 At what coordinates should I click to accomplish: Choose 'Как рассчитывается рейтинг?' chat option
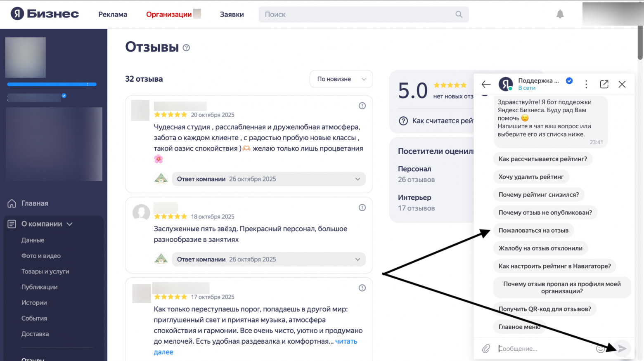(542, 159)
